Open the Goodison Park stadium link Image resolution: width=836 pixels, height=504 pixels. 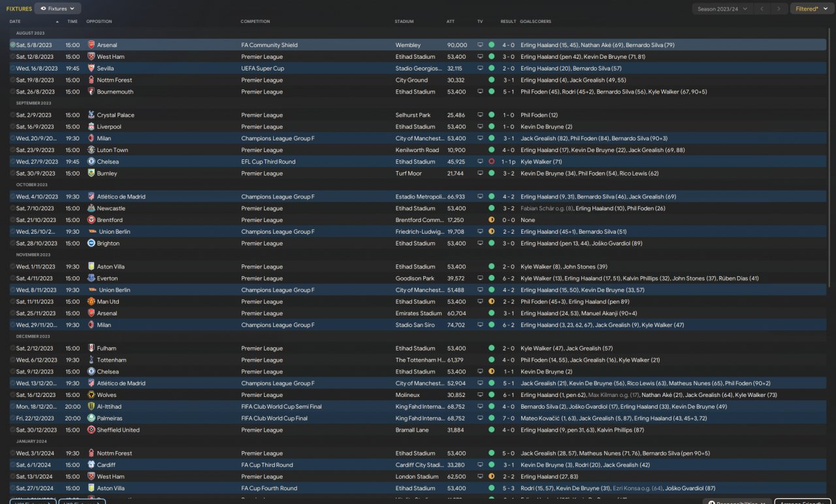coord(415,278)
